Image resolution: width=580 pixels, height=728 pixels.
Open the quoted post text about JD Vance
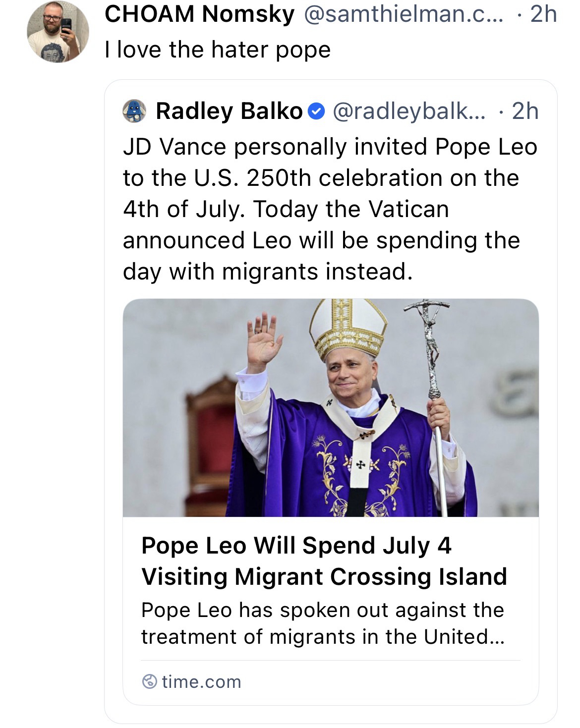[330, 209]
